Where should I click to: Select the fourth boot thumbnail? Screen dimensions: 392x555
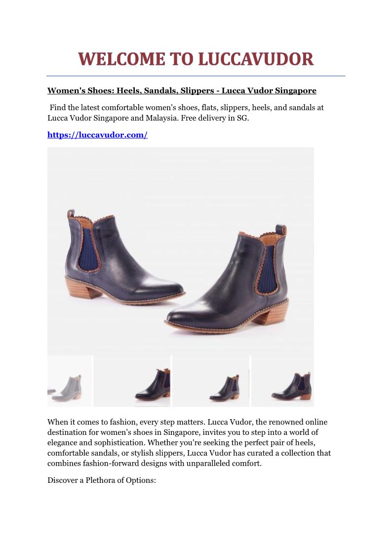click(x=282, y=381)
